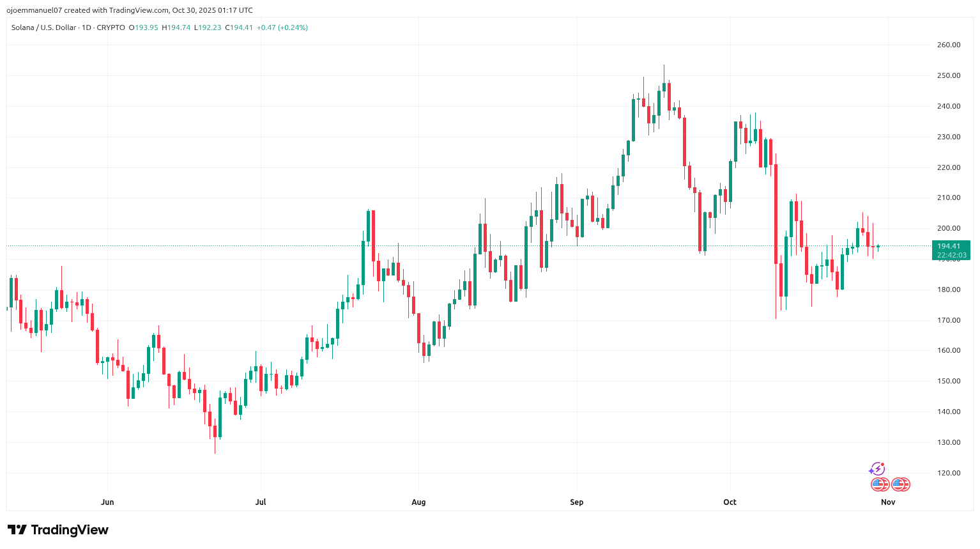Click the open value O193.95

(144, 27)
